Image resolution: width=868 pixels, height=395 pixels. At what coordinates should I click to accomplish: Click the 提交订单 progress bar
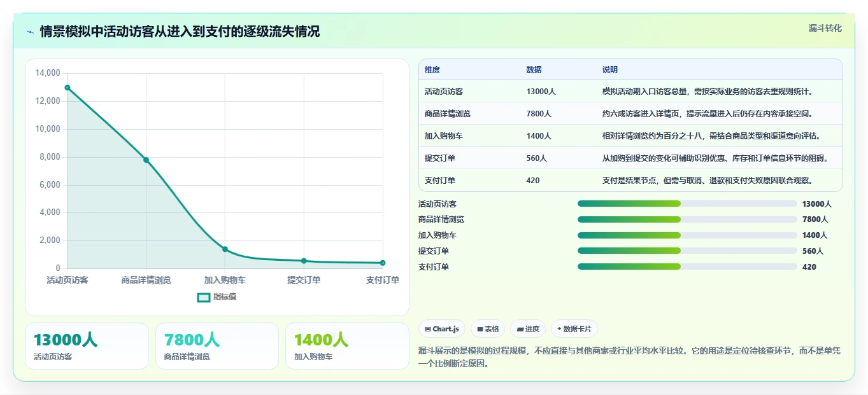687,251
